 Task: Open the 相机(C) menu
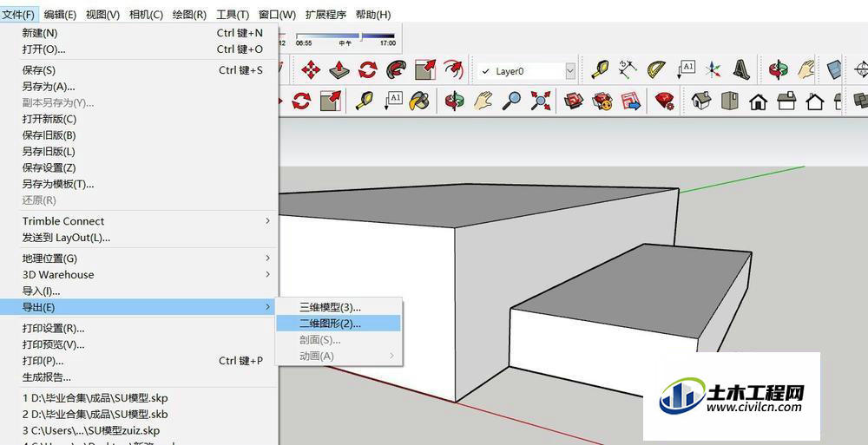146,15
